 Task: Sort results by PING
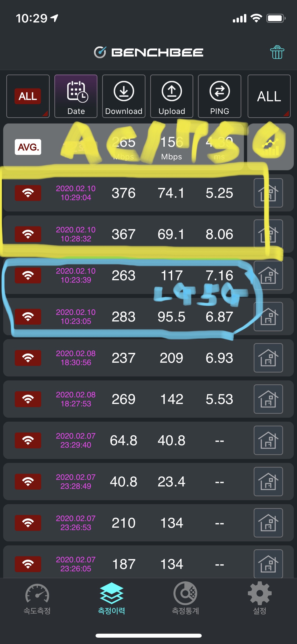coord(219,96)
